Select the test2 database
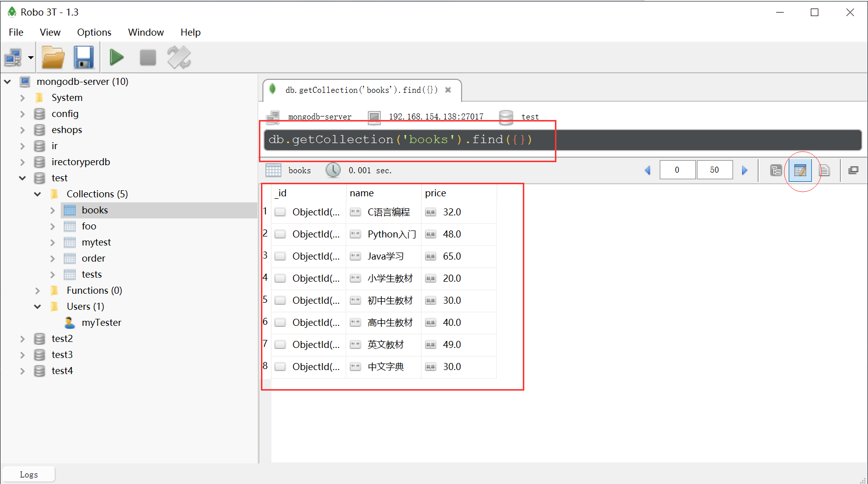The height and width of the screenshot is (484, 868). (x=62, y=338)
